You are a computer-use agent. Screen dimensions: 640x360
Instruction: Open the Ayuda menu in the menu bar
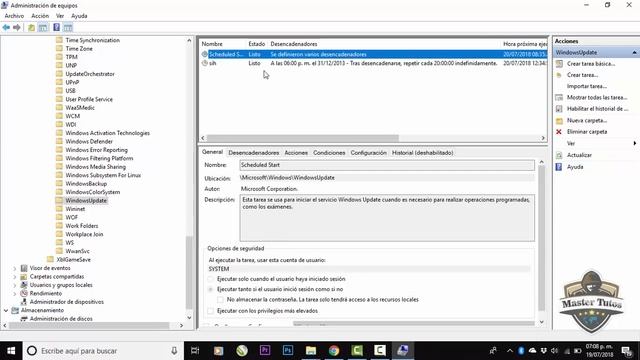(x=79, y=16)
